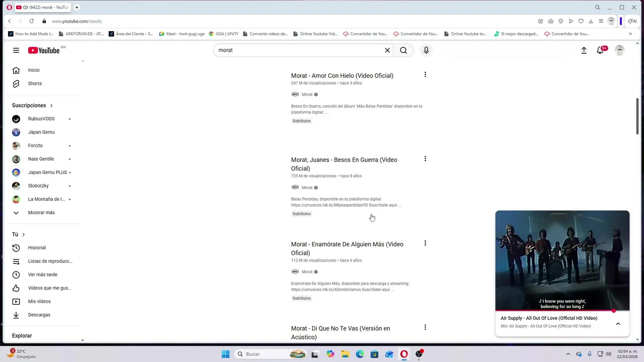
Task: Go back in Opera browser
Action: click(x=10, y=21)
